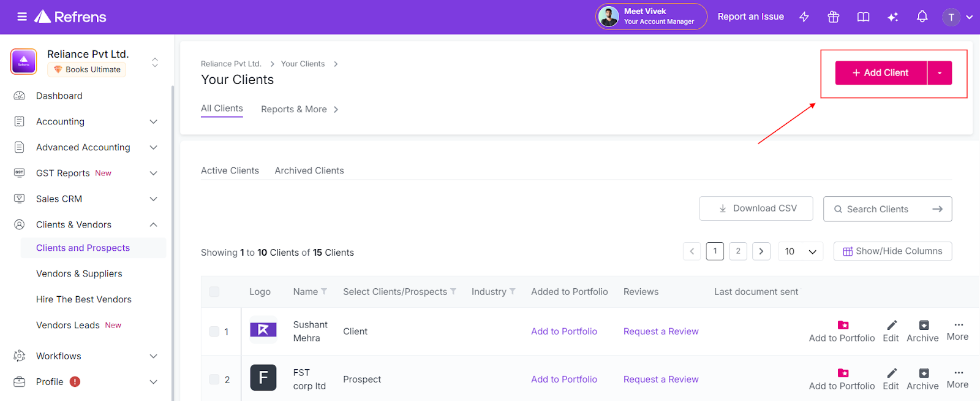Filter the Industry column funnel icon
980x401 pixels.
(513, 291)
